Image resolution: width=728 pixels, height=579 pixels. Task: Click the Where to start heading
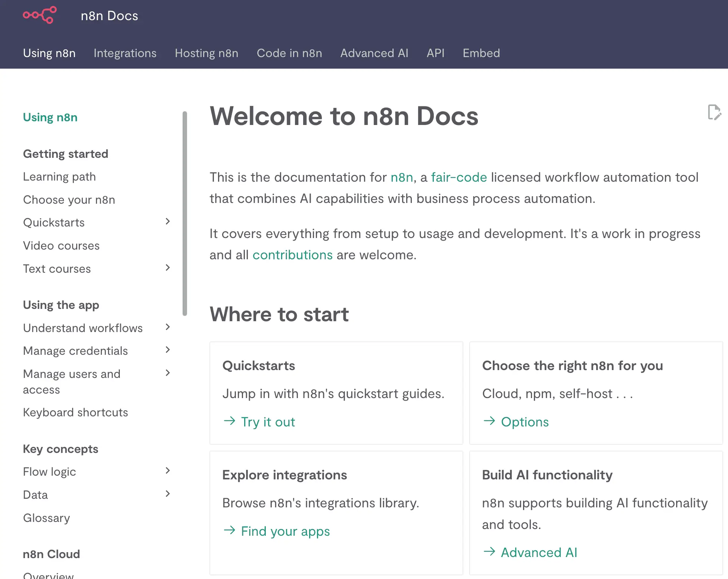click(279, 314)
